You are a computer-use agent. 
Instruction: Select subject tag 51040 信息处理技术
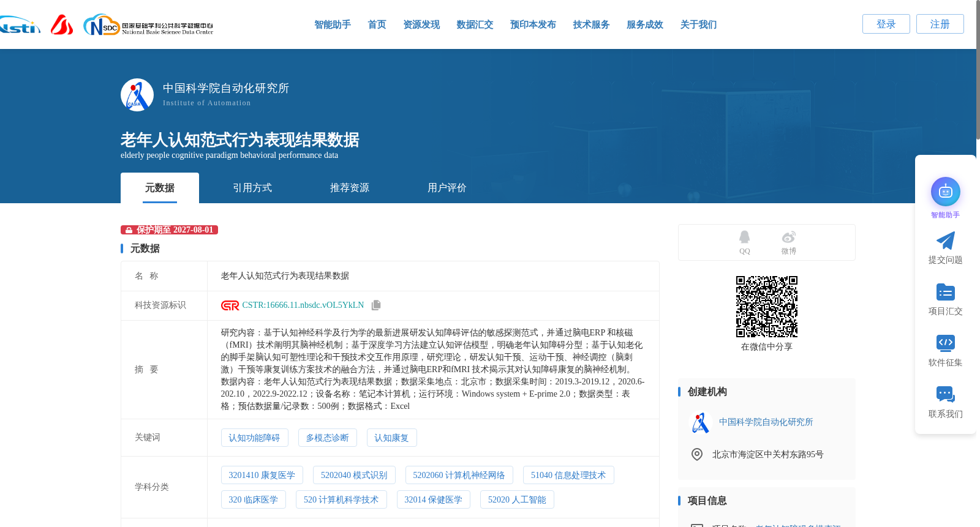pos(568,475)
